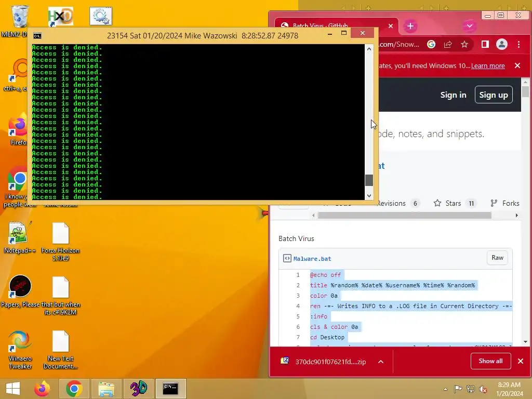Toggle Chrome's side panel
The height and width of the screenshot is (399, 532).
point(485,44)
